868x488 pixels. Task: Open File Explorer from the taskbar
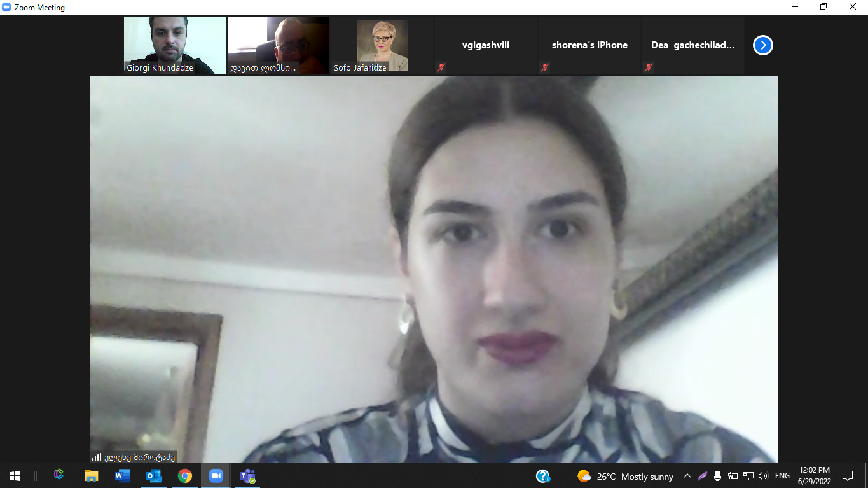tap(92, 476)
